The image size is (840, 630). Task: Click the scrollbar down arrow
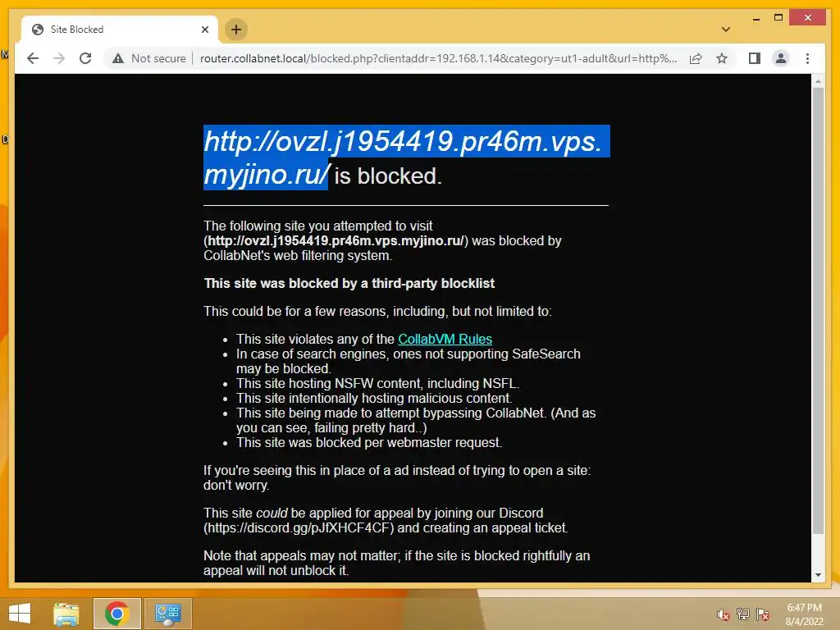pyautogui.click(x=818, y=575)
